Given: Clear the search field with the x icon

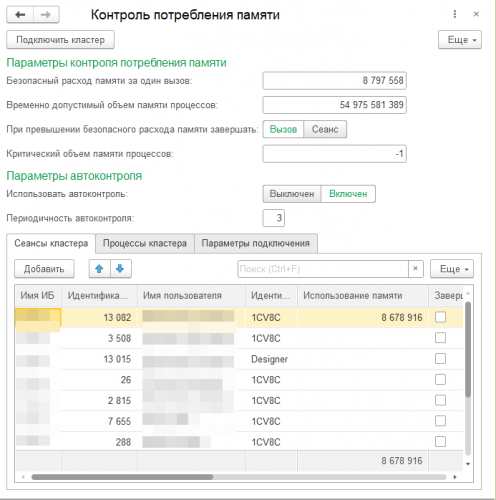Looking at the screenshot, I should [415, 269].
